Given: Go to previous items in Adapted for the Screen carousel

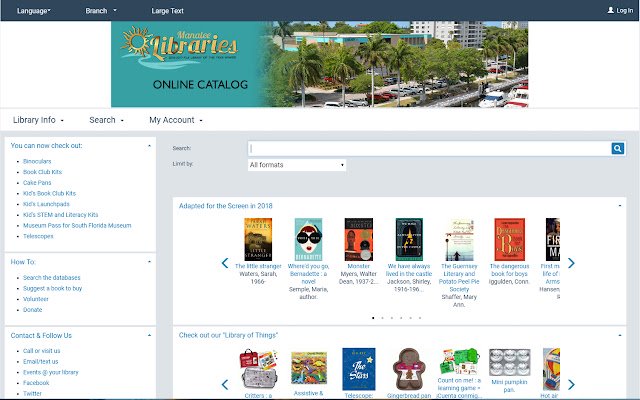Looking at the screenshot, I should tap(224, 263).
